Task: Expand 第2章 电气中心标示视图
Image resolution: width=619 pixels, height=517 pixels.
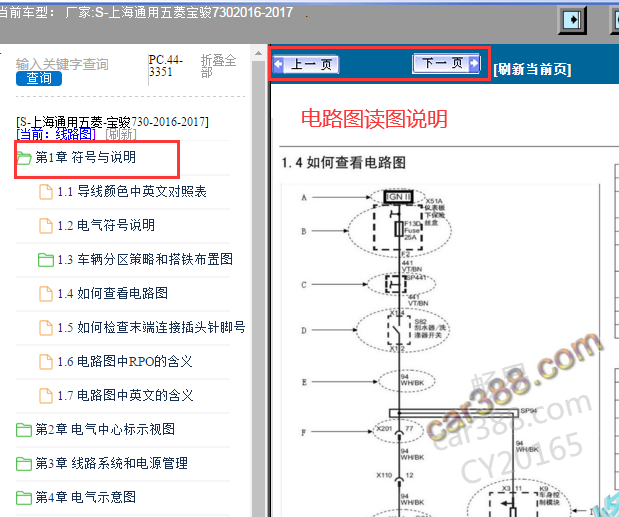Action: point(105,429)
